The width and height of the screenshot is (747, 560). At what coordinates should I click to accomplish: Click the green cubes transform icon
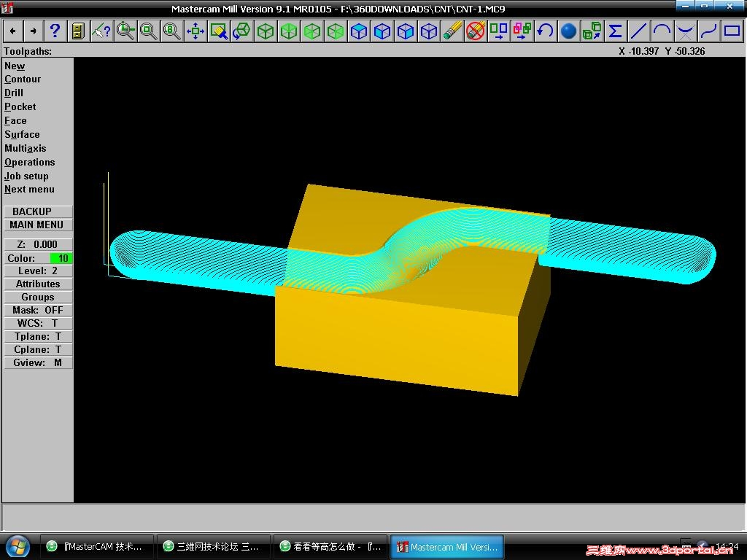pyautogui.click(x=592, y=31)
